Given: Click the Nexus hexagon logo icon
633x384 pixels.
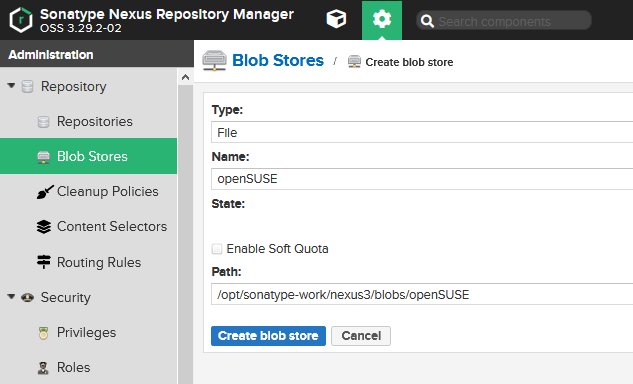Looking at the screenshot, I should tap(21, 20).
